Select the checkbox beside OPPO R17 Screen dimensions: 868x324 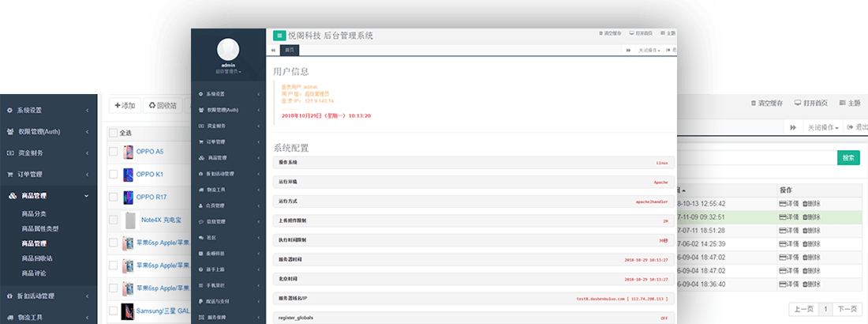pos(113,197)
